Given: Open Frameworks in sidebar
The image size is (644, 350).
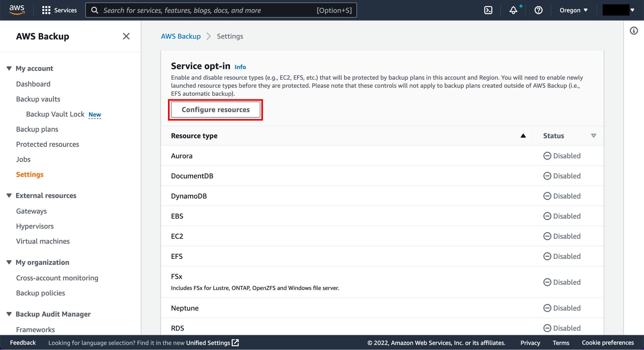Looking at the screenshot, I should click(35, 329).
